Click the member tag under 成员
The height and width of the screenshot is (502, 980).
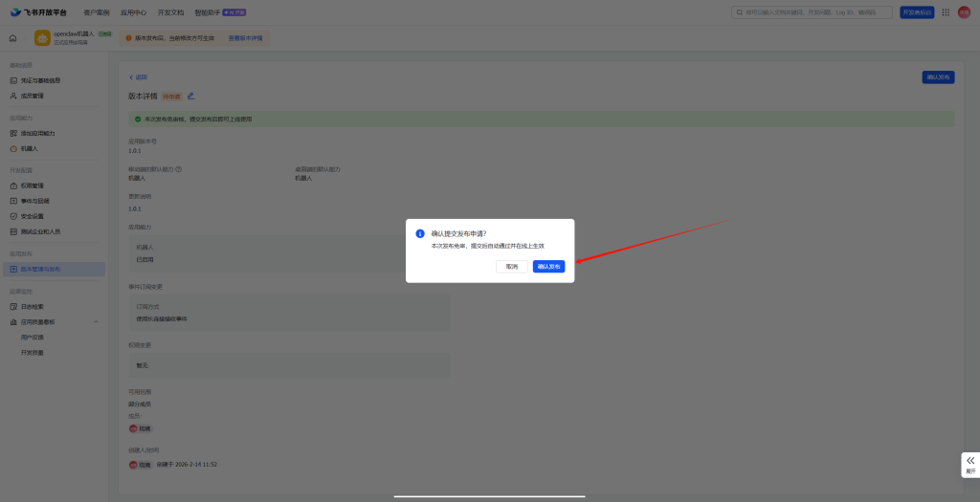coord(141,429)
